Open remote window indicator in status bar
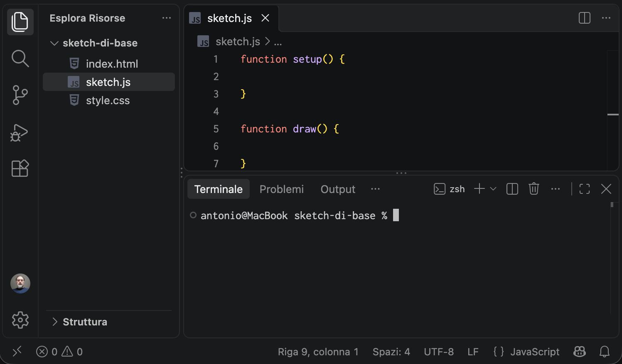The height and width of the screenshot is (364, 622). coord(17,352)
